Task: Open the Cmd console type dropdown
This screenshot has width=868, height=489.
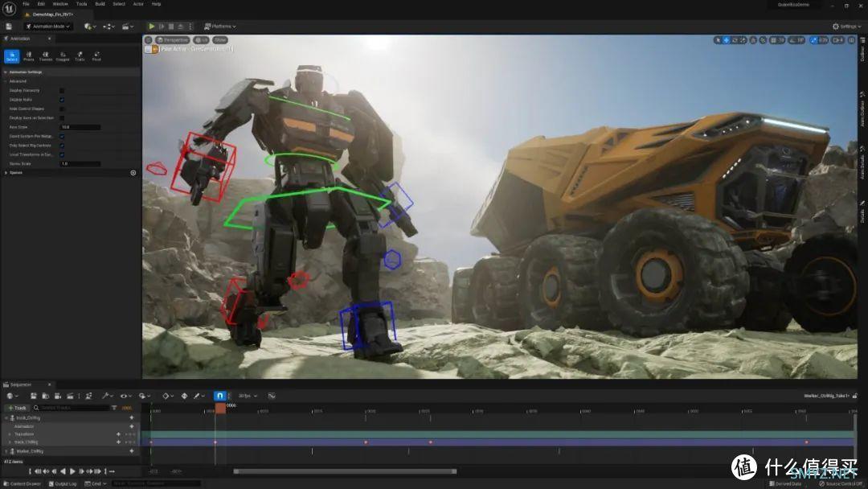Action: pos(95,483)
